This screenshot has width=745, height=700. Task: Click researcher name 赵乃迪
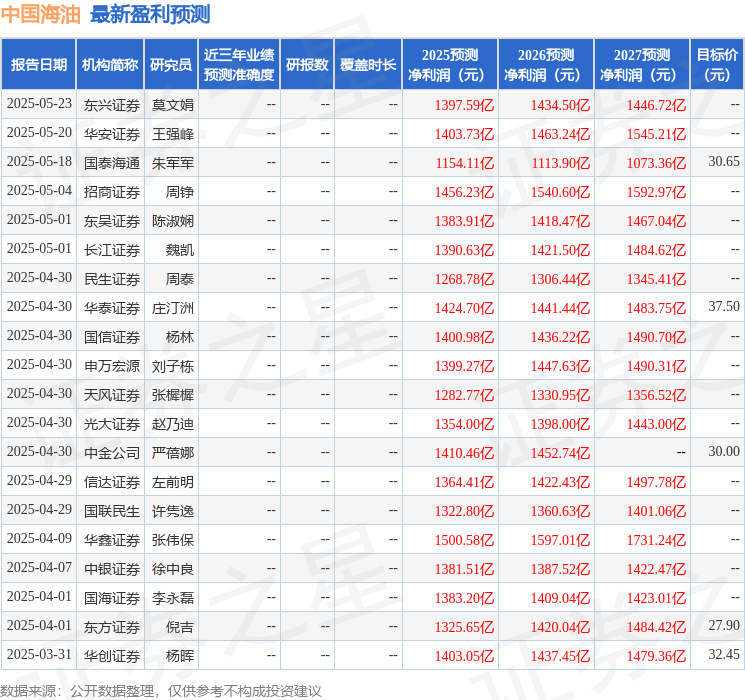(172, 423)
